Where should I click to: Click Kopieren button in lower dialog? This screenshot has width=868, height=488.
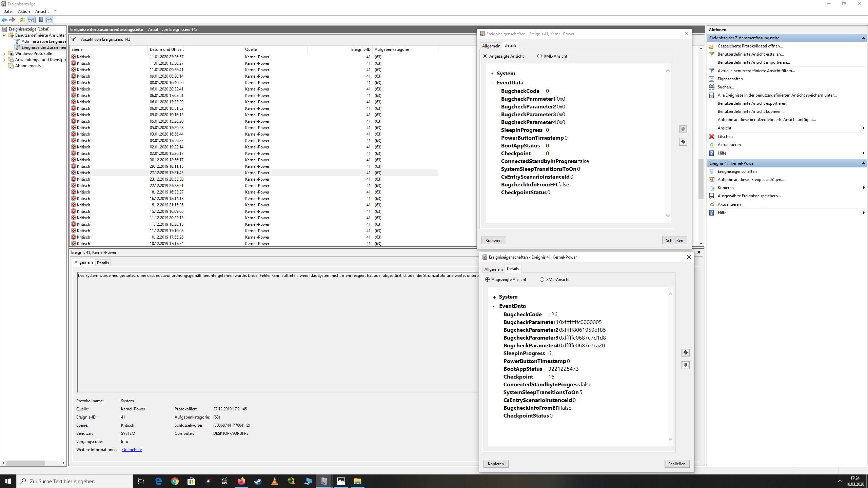(496, 464)
